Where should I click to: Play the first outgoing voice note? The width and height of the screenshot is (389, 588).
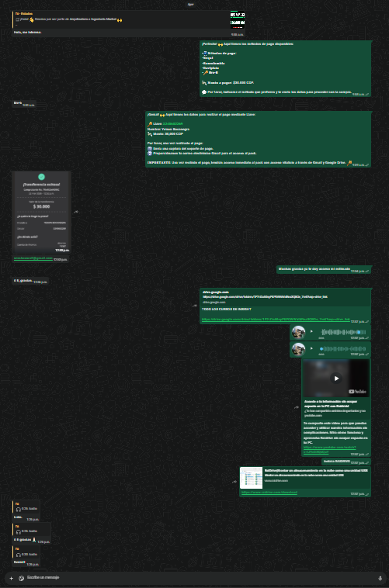pyautogui.click(x=311, y=331)
